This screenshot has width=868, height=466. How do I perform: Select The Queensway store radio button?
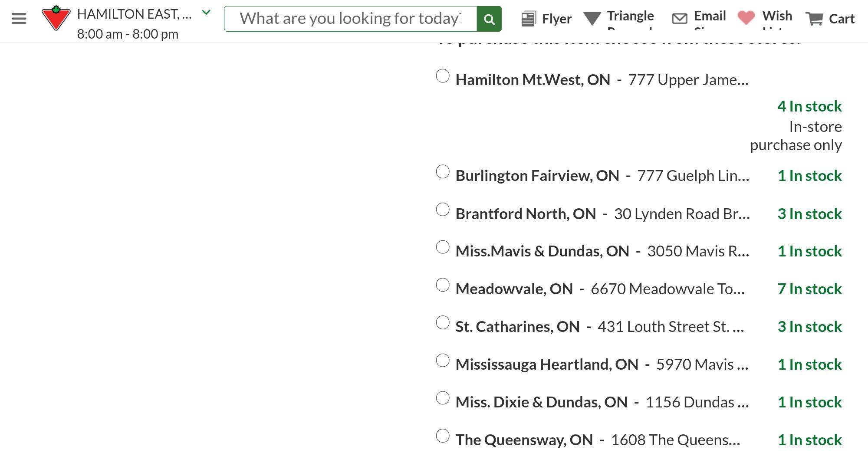(x=443, y=436)
